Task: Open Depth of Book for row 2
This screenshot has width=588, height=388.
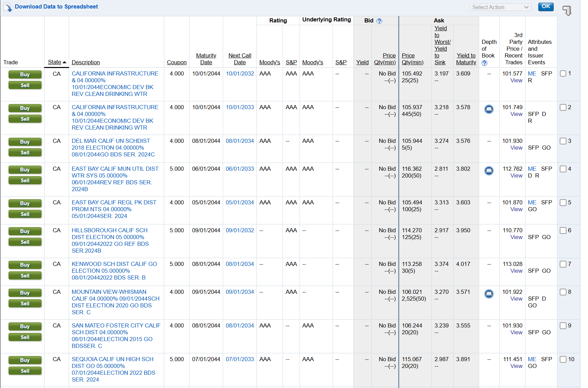Action: click(x=489, y=109)
